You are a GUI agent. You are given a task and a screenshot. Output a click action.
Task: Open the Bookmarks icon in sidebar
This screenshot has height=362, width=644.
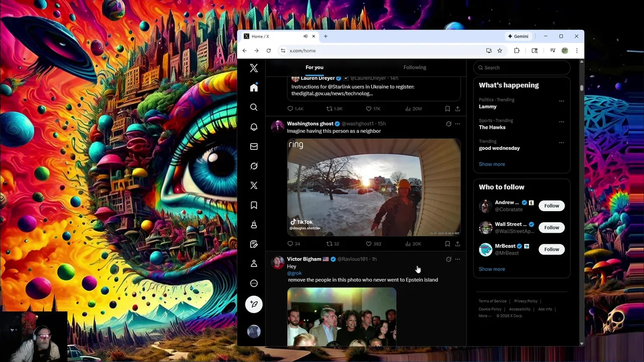(254, 205)
